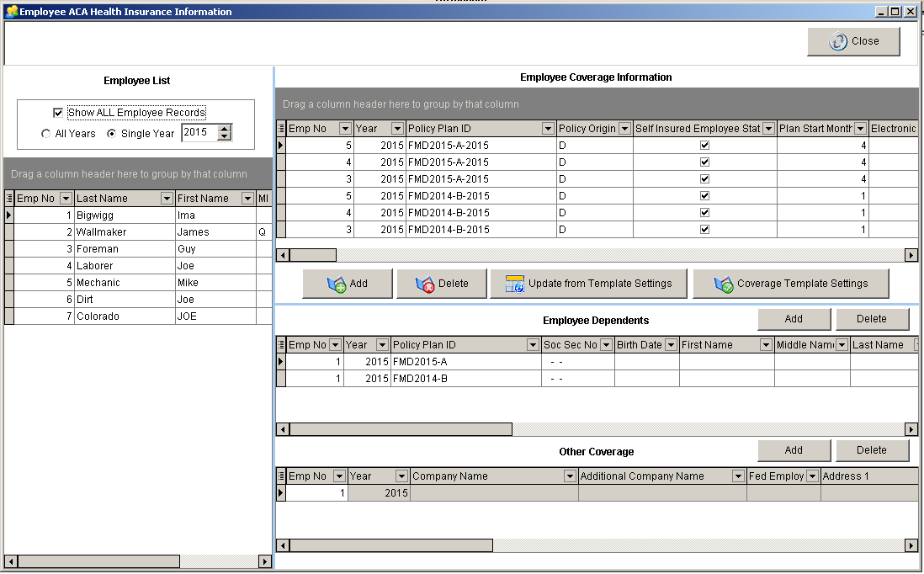Click Dependents grid column chooser icon

[x=281, y=345]
